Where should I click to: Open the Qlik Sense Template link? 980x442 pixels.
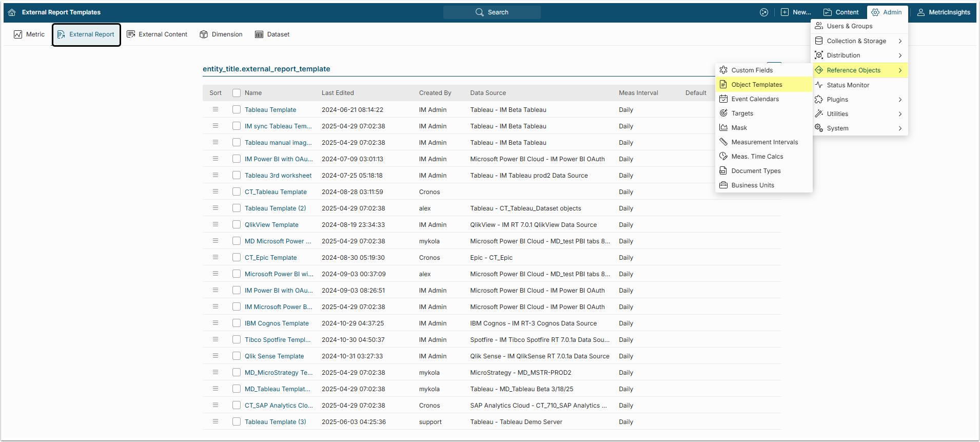point(274,356)
